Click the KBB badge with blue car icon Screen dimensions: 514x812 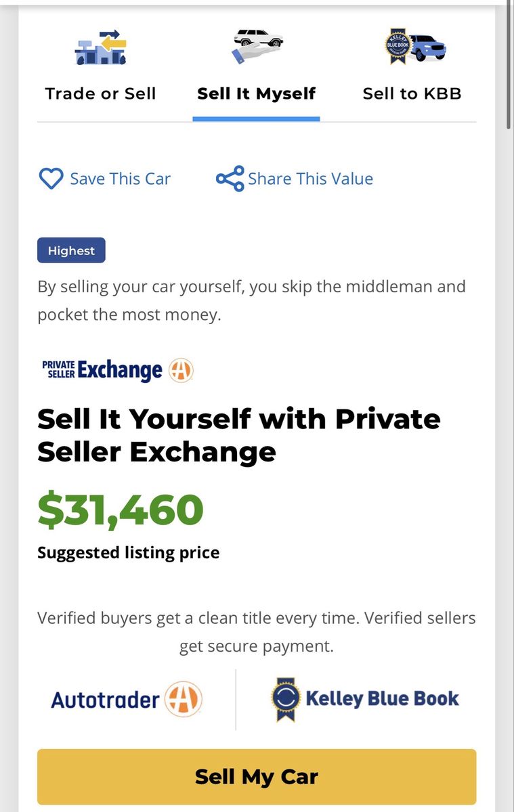point(414,47)
